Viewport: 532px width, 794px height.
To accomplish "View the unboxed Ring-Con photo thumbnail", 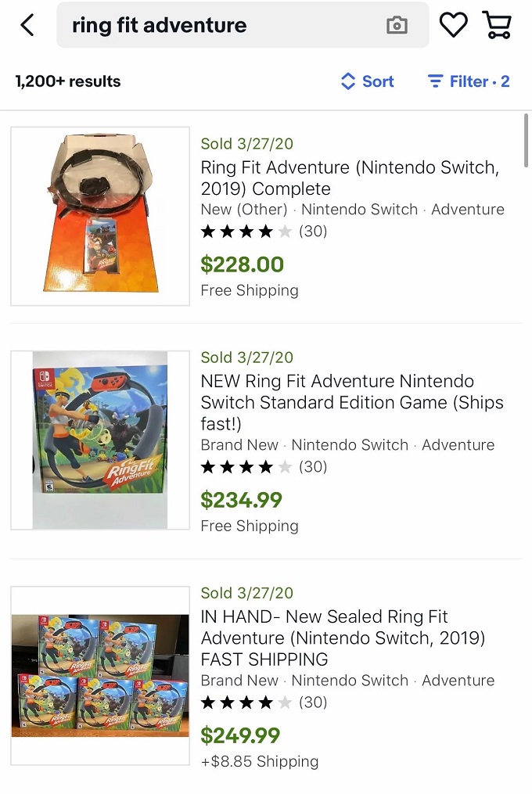I will point(100,216).
